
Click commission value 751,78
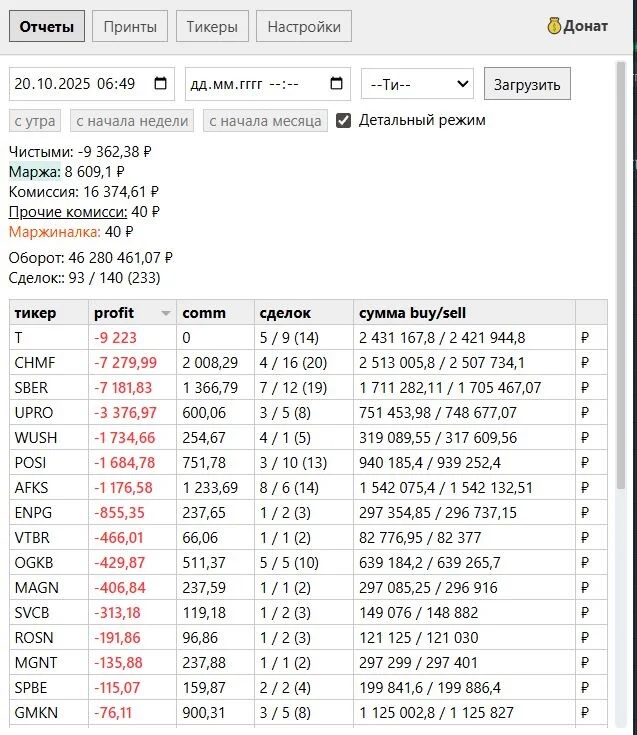(x=204, y=463)
